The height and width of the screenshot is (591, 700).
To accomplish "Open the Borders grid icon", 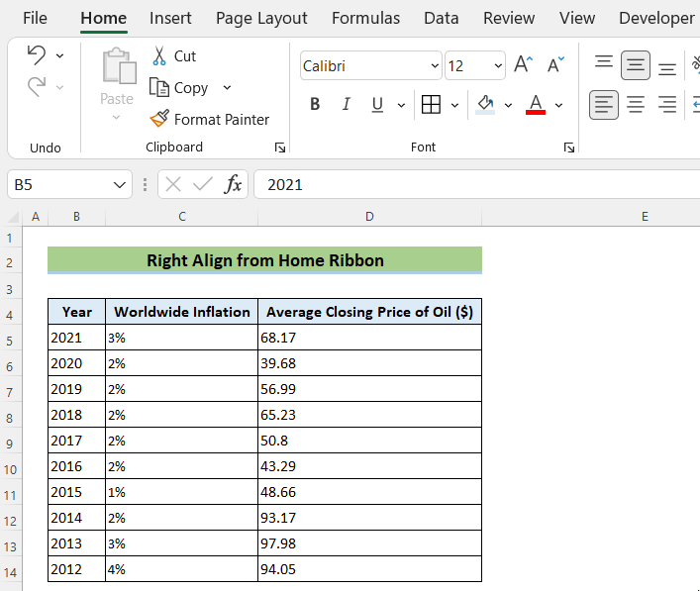I will pyautogui.click(x=431, y=104).
